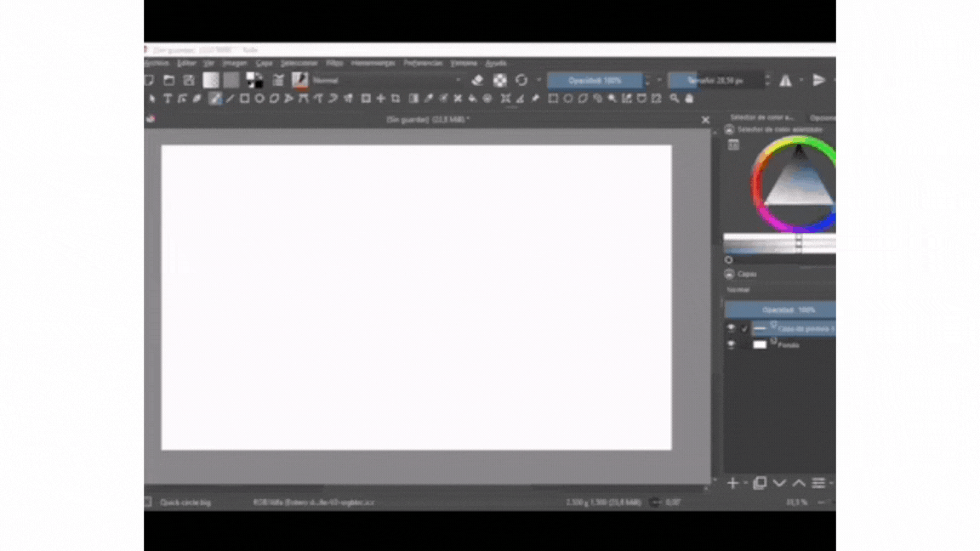
Task: Add a new layer with the plus button
Action: pyautogui.click(x=732, y=483)
